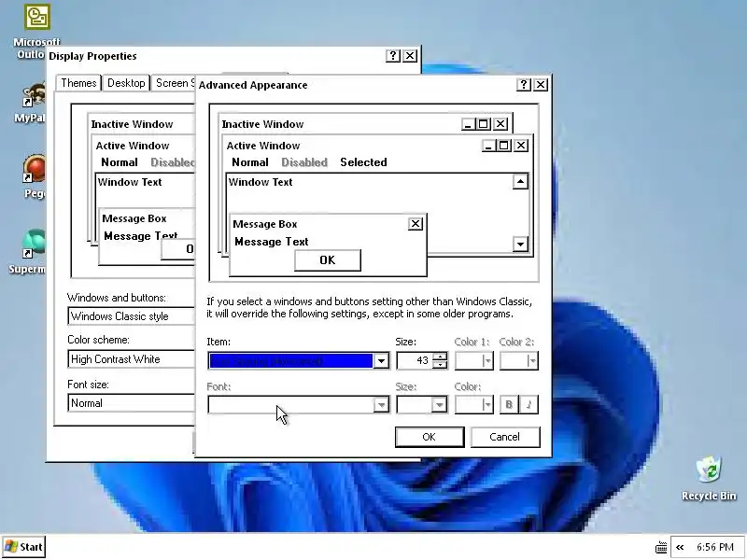Screen dimensions: 747x560
Task: Click the help button in Display Properties
Action: (392, 56)
